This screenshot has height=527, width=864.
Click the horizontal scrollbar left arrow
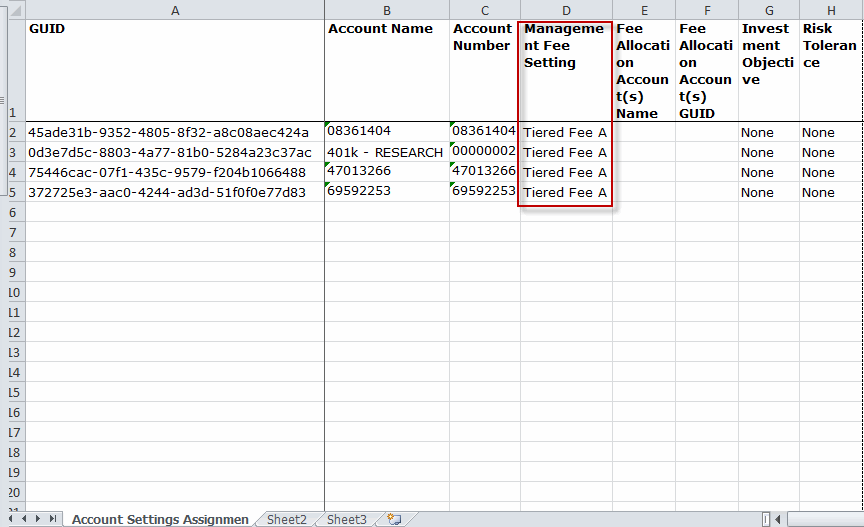click(779, 519)
